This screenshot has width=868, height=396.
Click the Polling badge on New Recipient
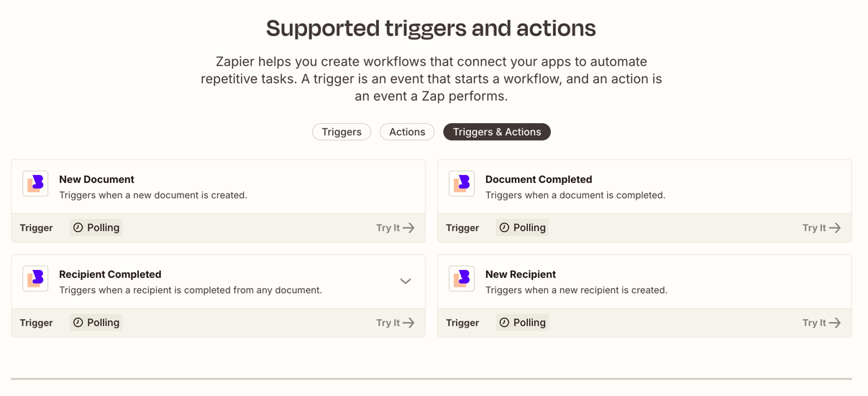click(523, 323)
